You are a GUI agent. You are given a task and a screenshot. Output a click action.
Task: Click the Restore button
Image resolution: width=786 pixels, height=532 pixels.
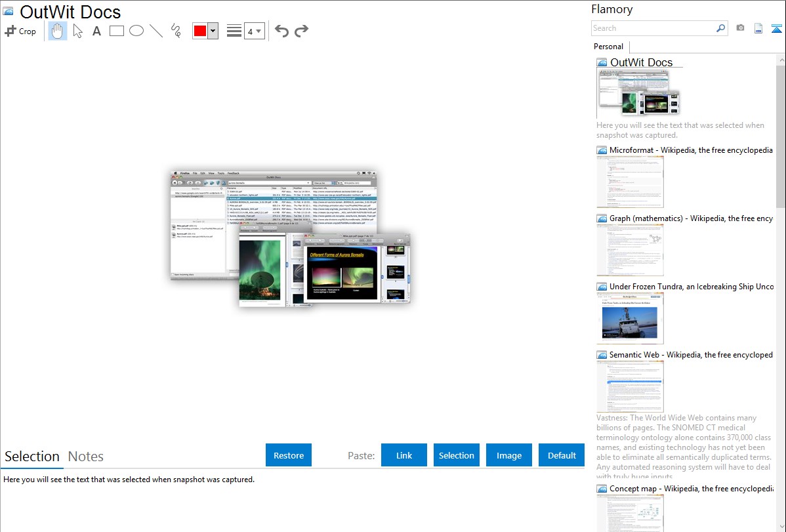pos(289,455)
